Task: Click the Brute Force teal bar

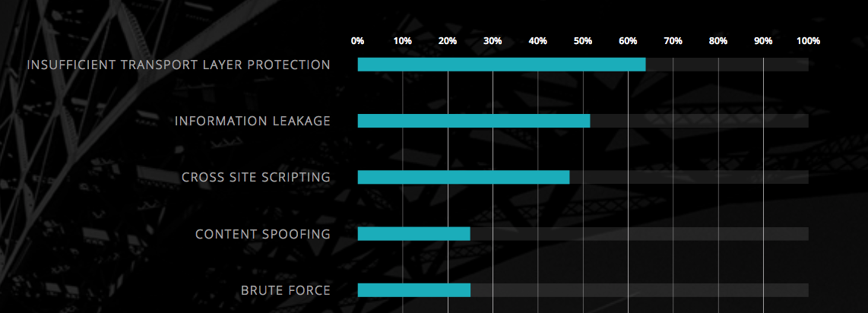Action: [x=414, y=290]
